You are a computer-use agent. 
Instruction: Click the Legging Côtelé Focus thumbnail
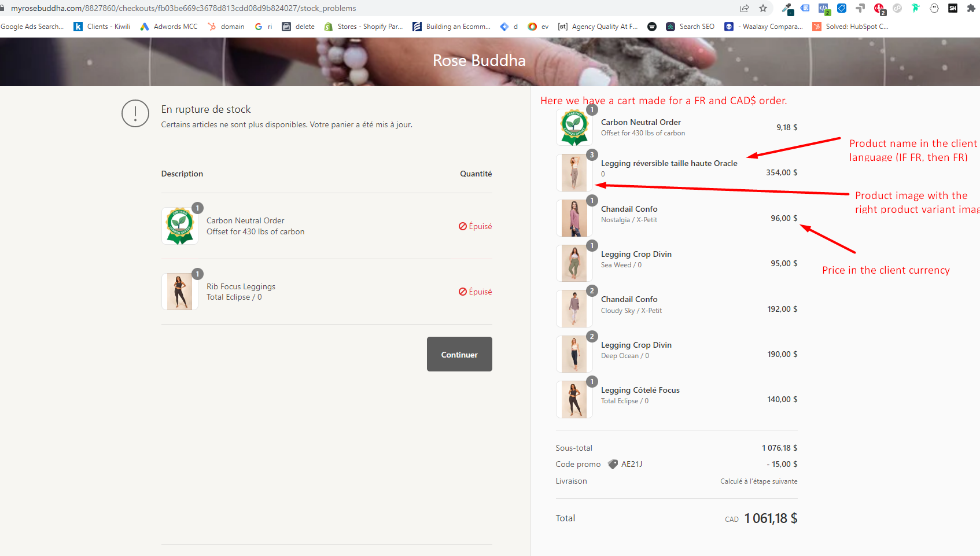[574, 399]
